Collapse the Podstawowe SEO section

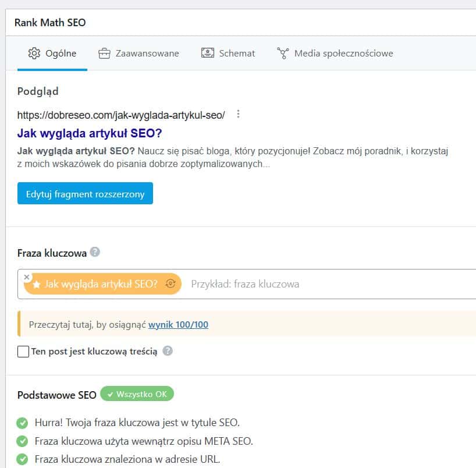coord(57,395)
